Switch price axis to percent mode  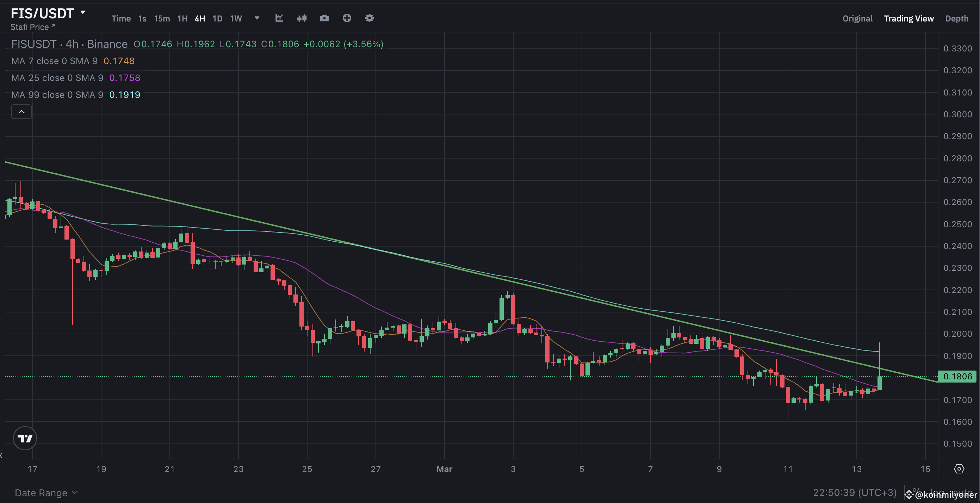(916, 492)
